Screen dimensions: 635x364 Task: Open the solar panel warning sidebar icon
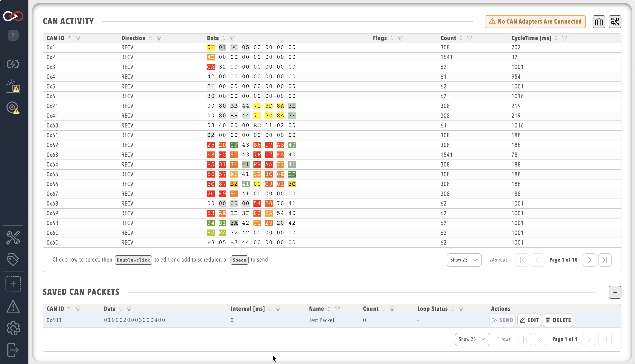[13, 86]
